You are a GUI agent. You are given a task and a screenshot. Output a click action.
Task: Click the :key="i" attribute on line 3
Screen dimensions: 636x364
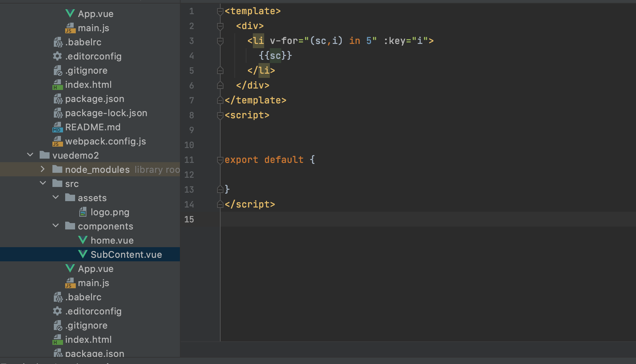click(406, 41)
